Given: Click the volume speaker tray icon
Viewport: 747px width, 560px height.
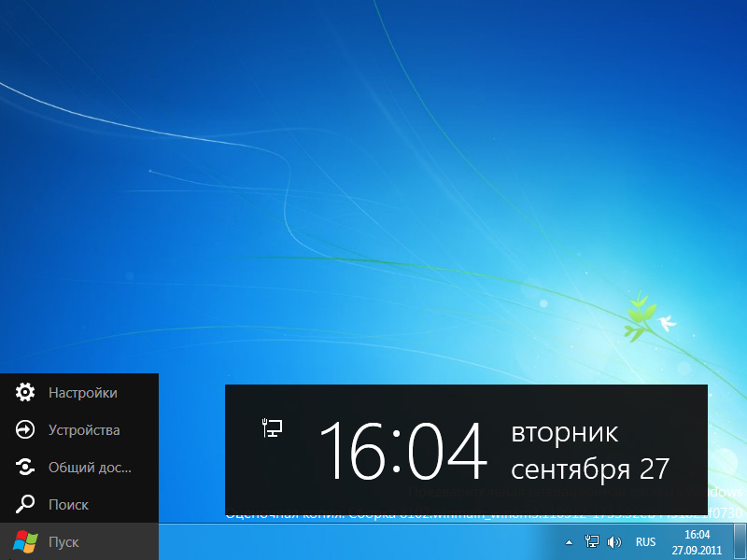Looking at the screenshot, I should [x=614, y=542].
